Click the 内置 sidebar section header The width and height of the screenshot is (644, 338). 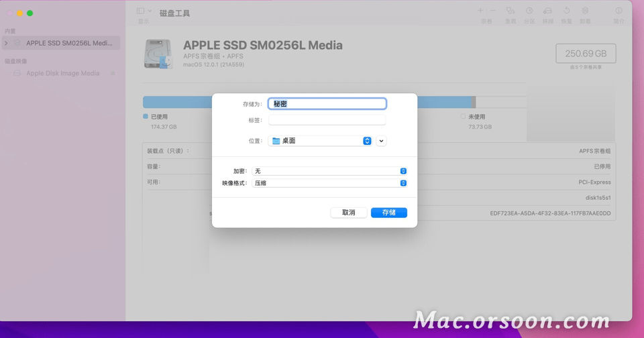pos(10,31)
